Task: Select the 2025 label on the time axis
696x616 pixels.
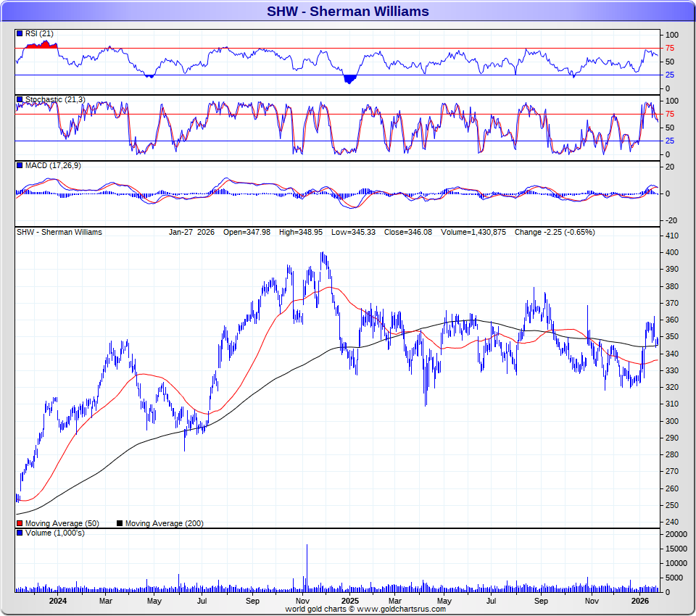Action: [x=349, y=601]
